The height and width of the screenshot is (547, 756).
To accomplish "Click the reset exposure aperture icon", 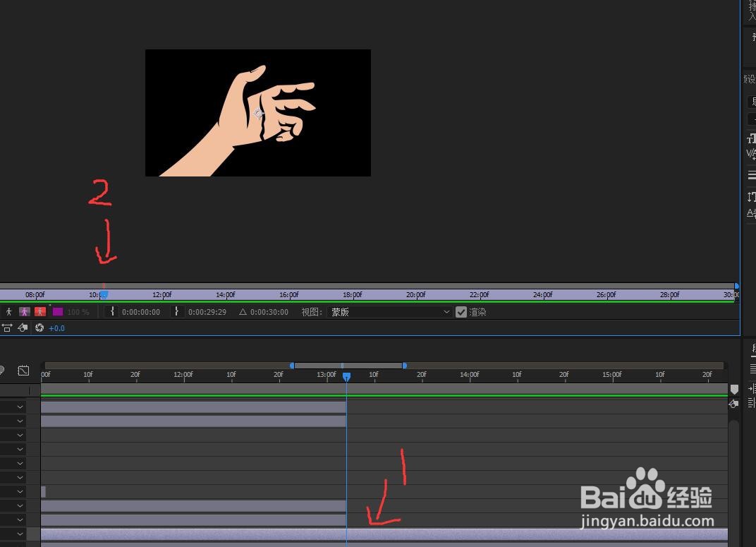I will coord(39,328).
